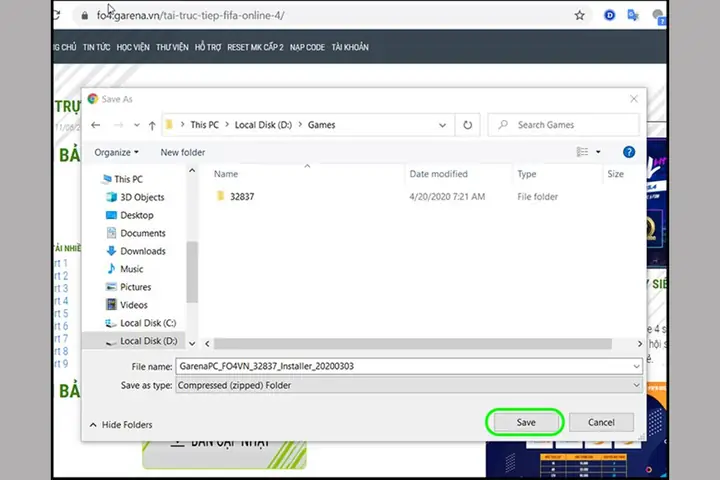Click the file list horizontal scrollbar thumb
Screen dimensions: 720x480
coord(412,344)
